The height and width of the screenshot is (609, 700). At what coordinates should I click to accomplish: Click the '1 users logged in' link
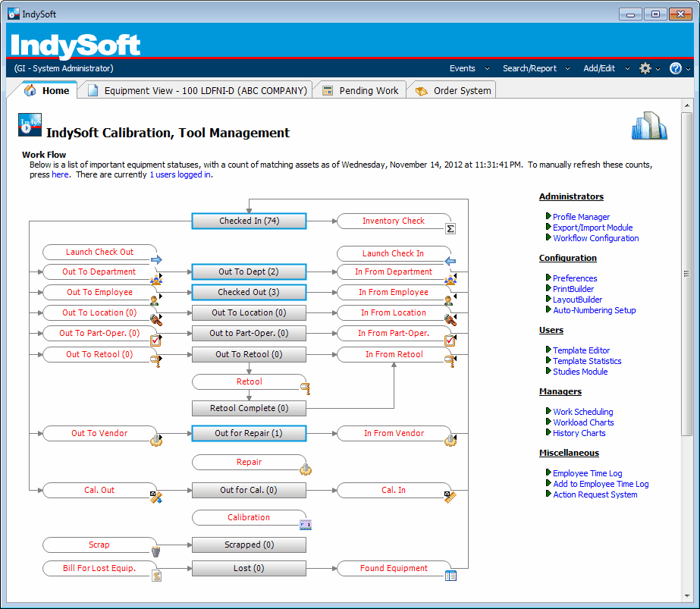180,174
